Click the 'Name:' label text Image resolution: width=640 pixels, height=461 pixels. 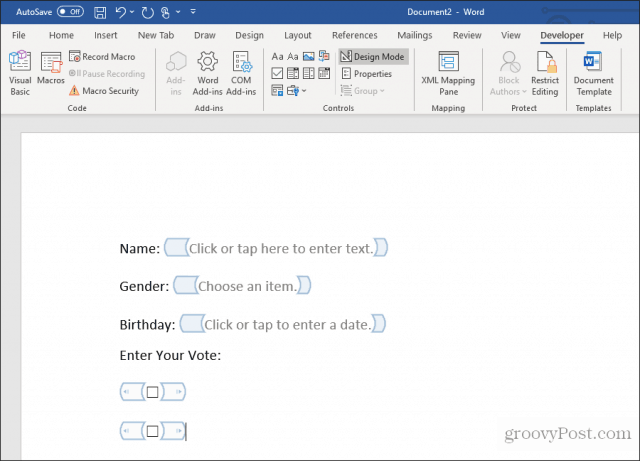click(x=140, y=248)
